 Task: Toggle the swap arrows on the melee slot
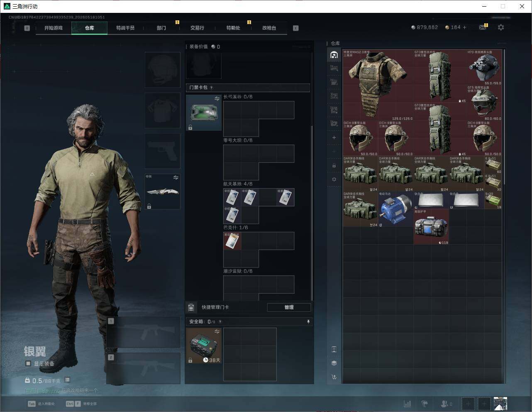click(176, 178)
